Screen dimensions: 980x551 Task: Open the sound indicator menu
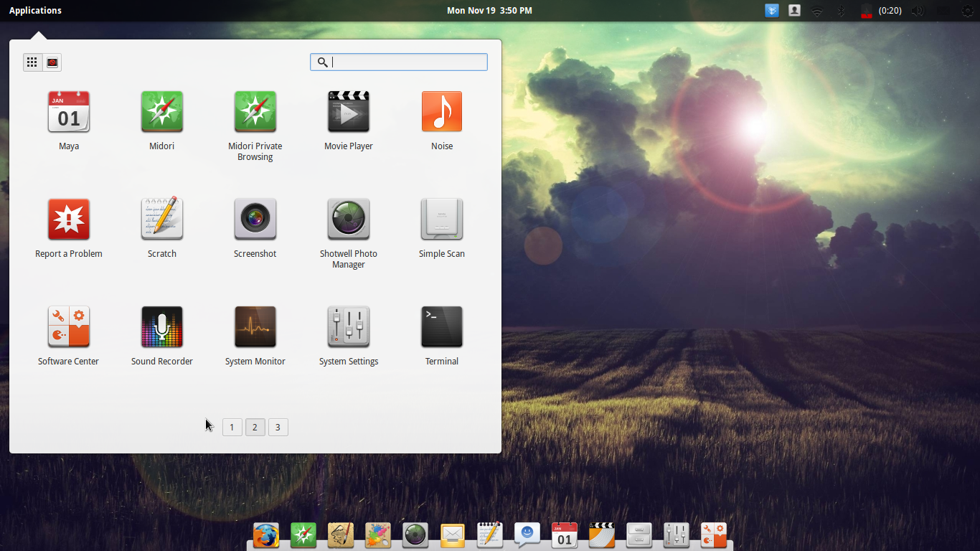tap(918, 10)
